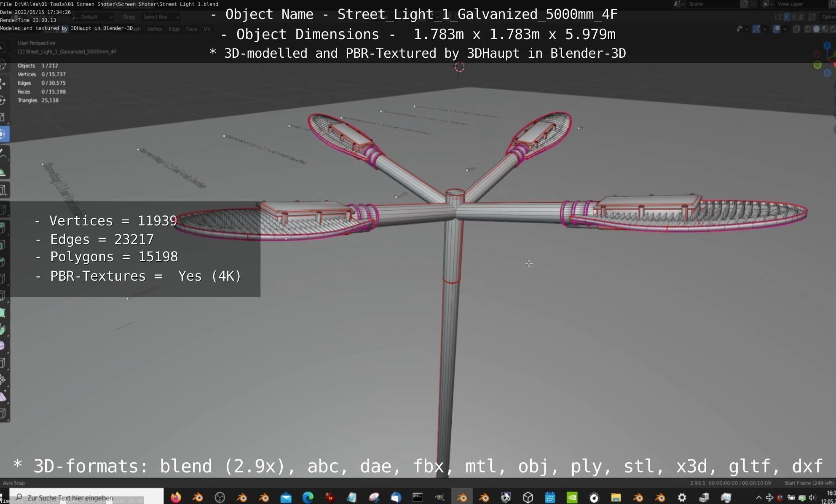Open the UV menu
Image resolution: width=836 pixels, height=504 pixels.
click(x=207, y=29)
